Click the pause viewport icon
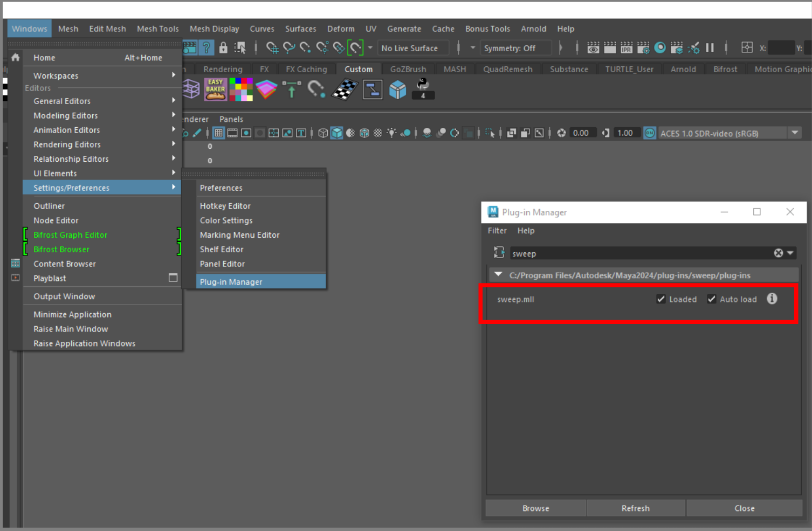 [x=710, y=48]
